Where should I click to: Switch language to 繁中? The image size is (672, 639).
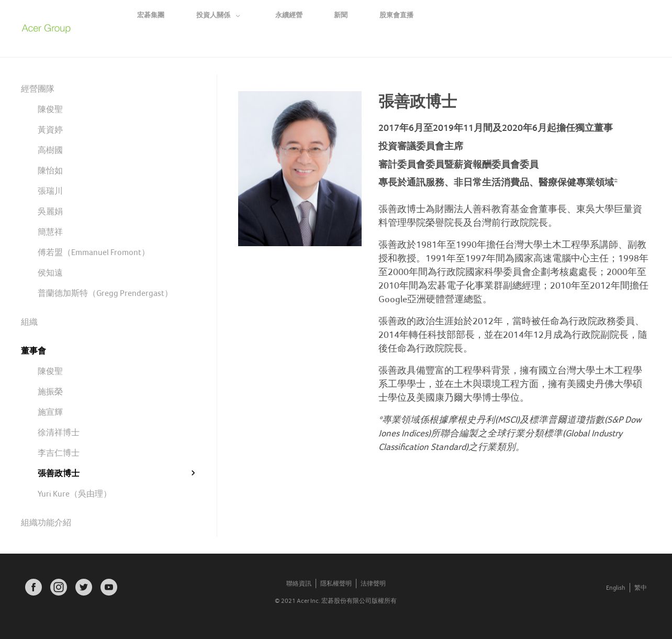[x=641, y=588]
